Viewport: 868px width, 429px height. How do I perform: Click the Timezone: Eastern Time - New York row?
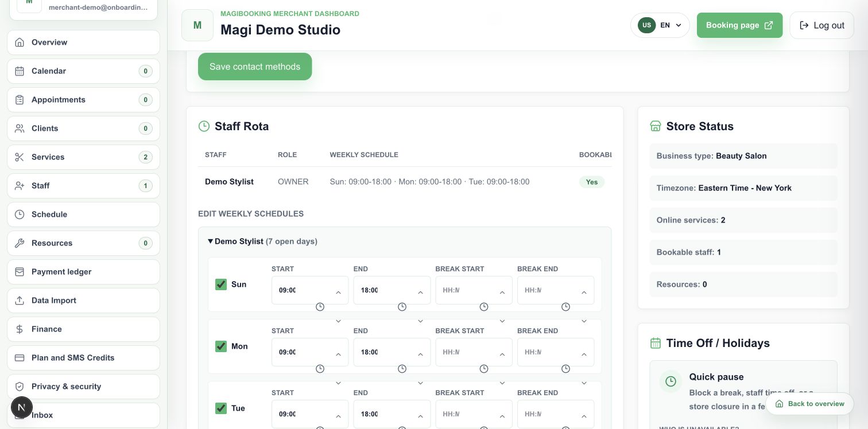(743, 188)
